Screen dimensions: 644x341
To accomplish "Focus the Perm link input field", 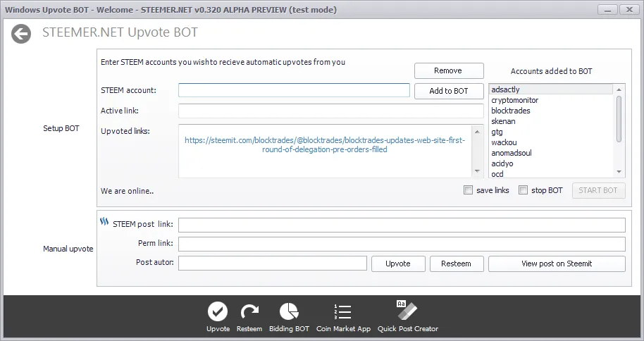I will (x=402, y=244).
